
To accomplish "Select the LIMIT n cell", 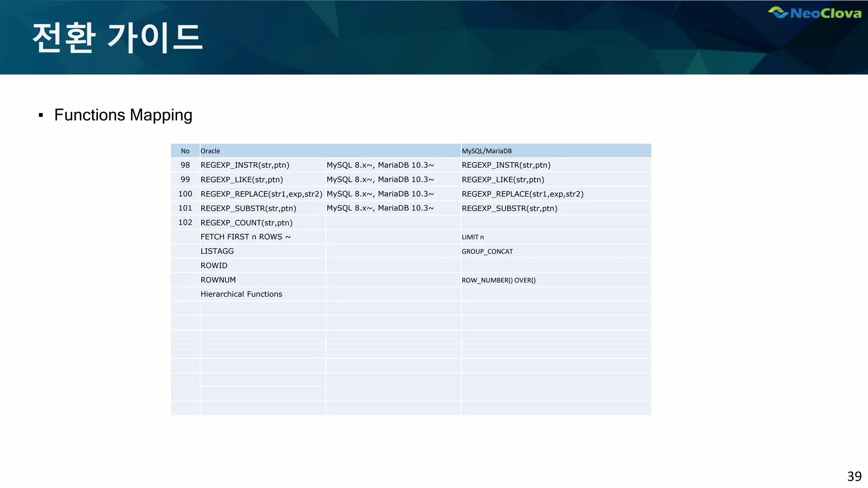I will (473, 237).
